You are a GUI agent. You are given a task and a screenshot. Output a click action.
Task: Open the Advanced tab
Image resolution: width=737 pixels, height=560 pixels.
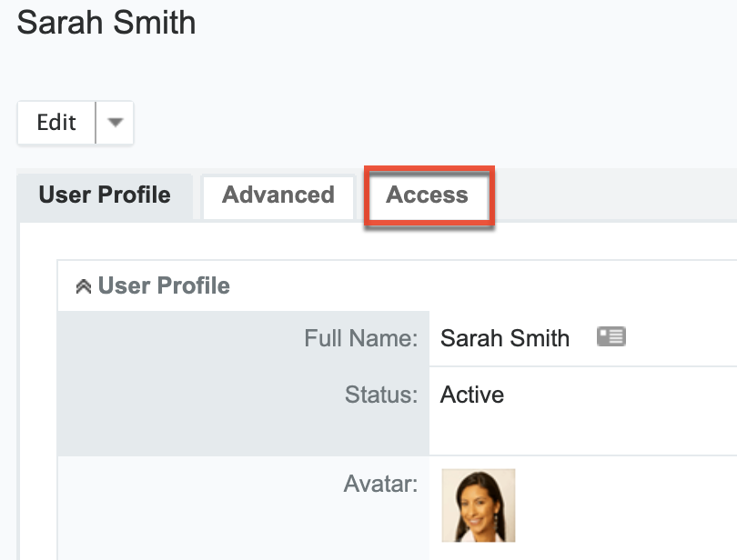point(278,195)
